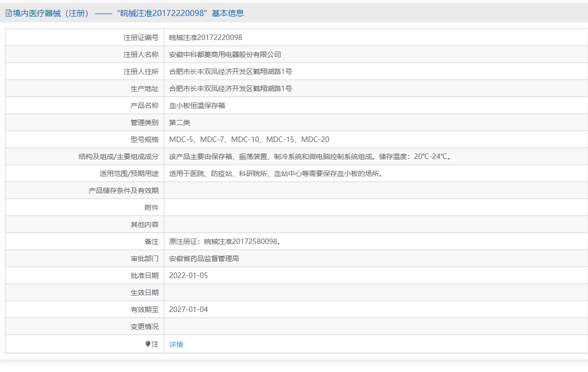The width and height of the screenshot is (588, 372).
Task: Click the 生效日期 label
Action: 144,292
